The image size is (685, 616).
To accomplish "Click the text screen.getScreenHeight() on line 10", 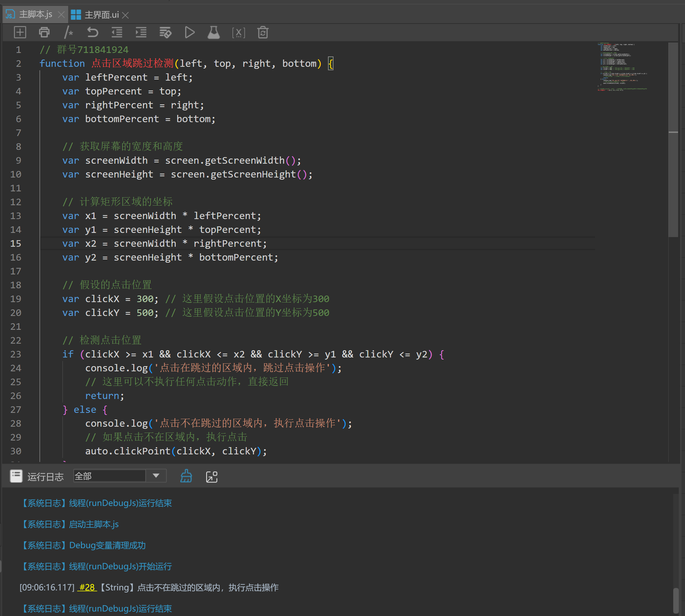I will [239, 174].
